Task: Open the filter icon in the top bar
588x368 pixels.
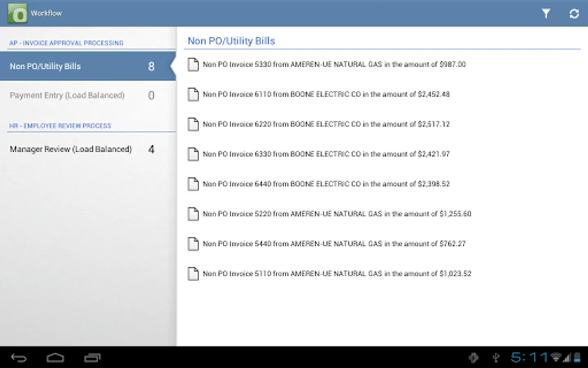Action: 546,13
